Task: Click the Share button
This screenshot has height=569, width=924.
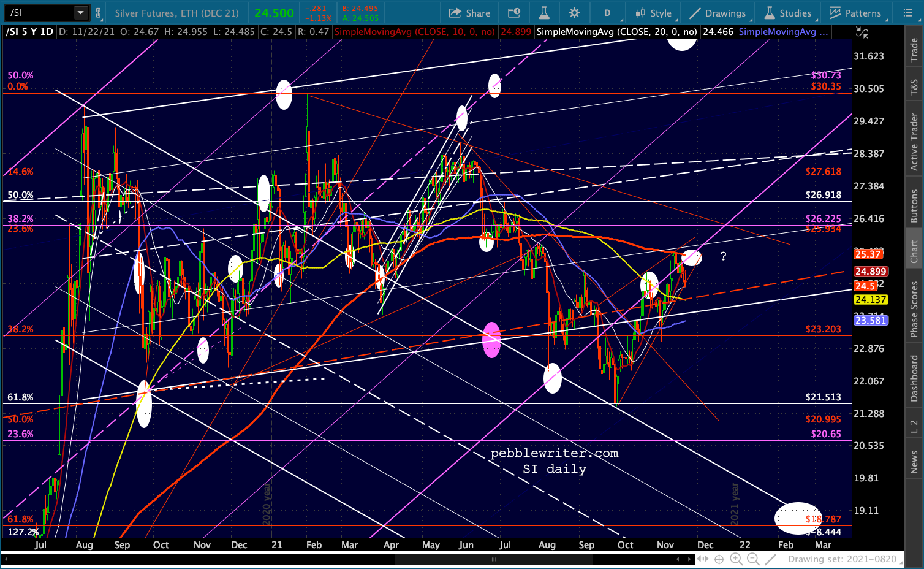Action: [x=469, y=13]
